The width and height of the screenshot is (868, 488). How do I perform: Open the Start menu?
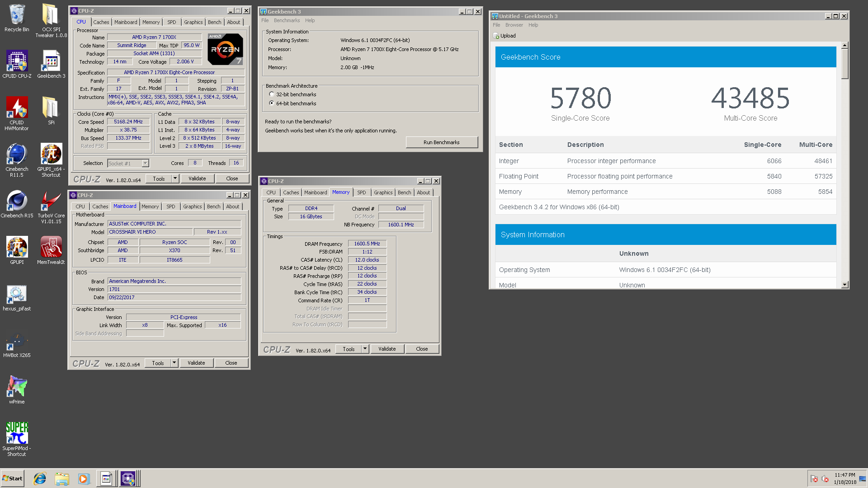click(13, 479)
